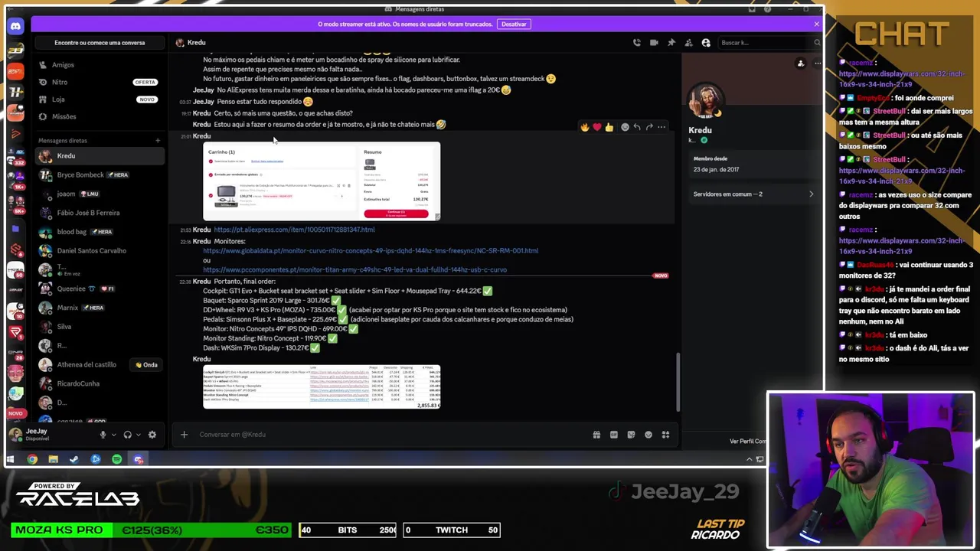Image resolution: width=980 pixels, height=551 pixels.
Task: Open the Loja shop page
Action: tap(100, 99)
